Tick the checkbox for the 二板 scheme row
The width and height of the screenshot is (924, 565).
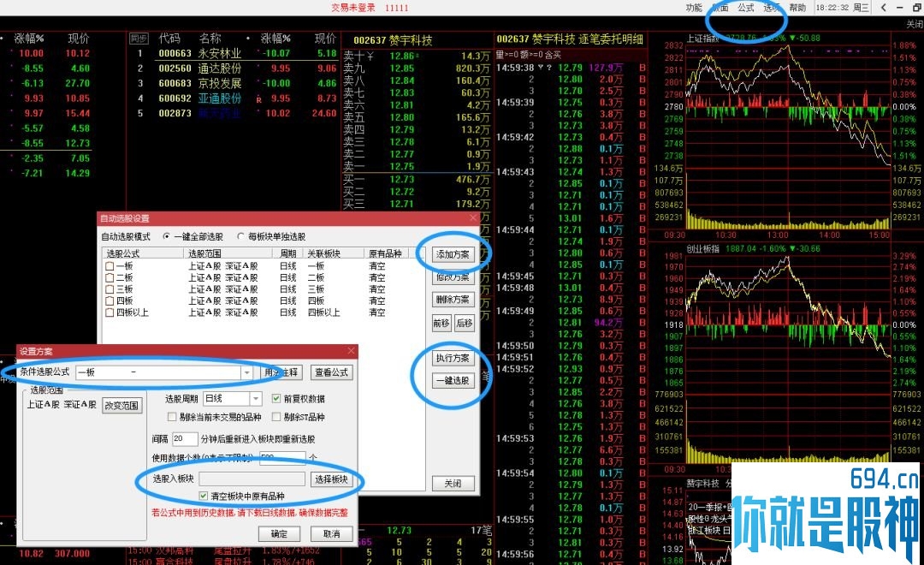tap(110, 277)
